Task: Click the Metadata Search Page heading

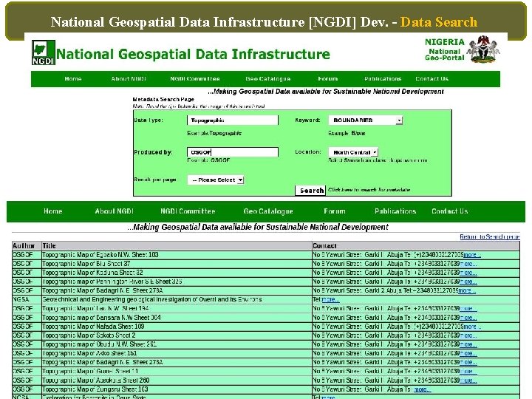Action: point(163,100)
